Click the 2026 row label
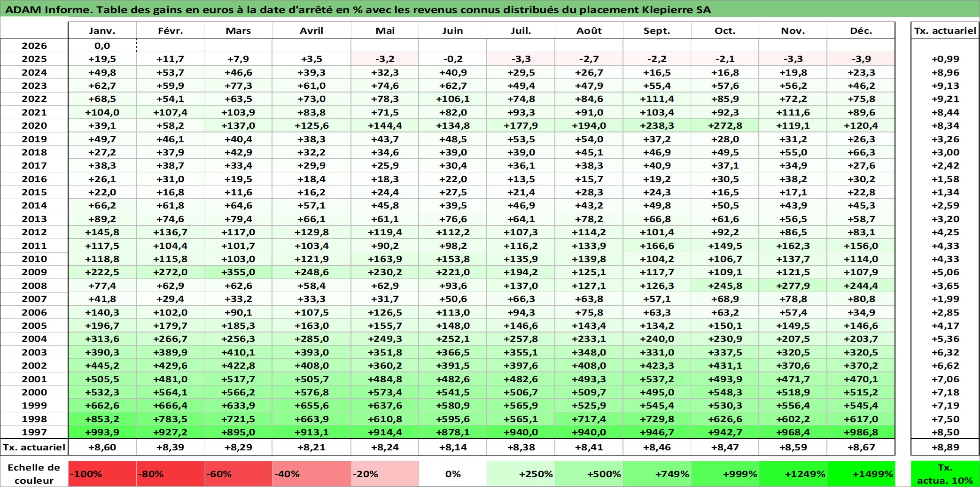The image size is (980, 487). pyautogui.click(x=34, y=46)
